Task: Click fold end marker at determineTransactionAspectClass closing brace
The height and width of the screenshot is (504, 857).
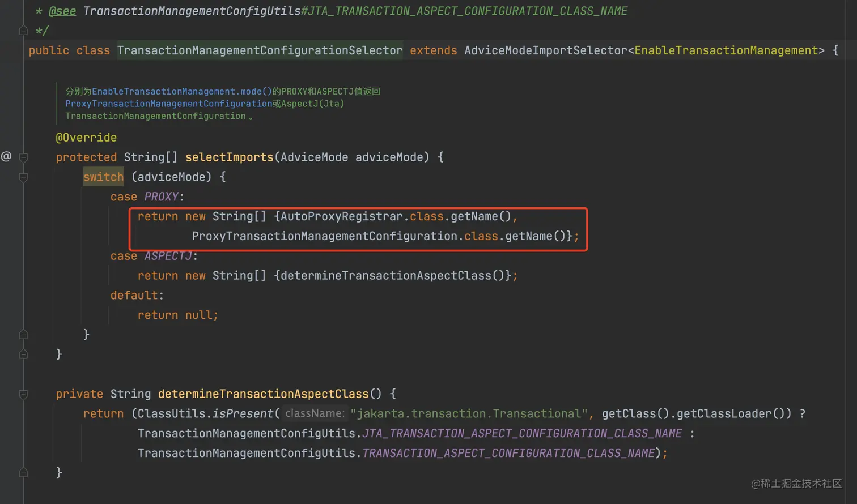Action: pos(23,472)
